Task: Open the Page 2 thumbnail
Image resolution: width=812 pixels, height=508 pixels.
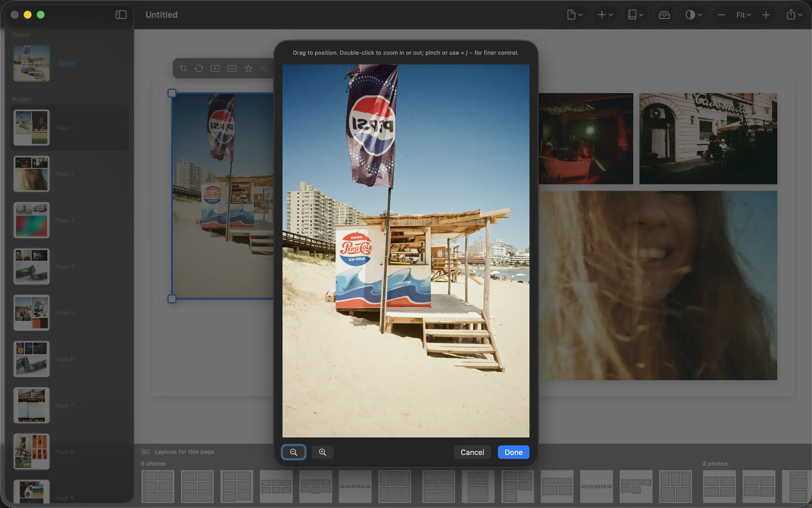Action: point(32,174)
